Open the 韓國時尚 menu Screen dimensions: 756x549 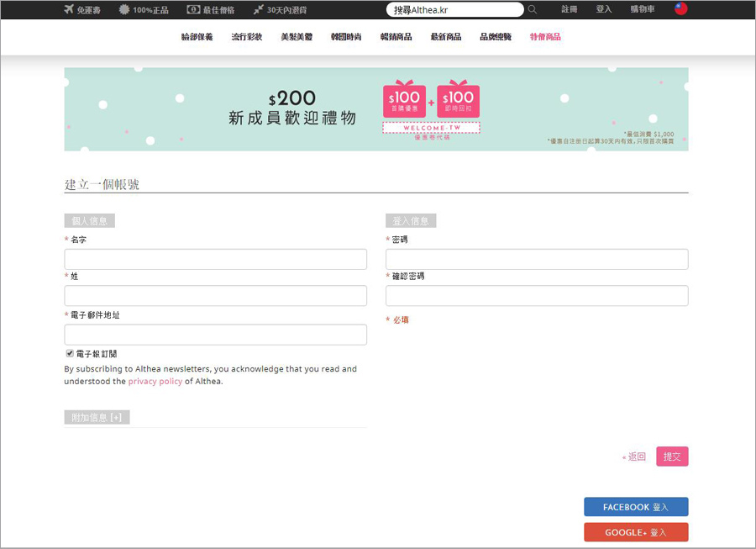pos(346,37)
